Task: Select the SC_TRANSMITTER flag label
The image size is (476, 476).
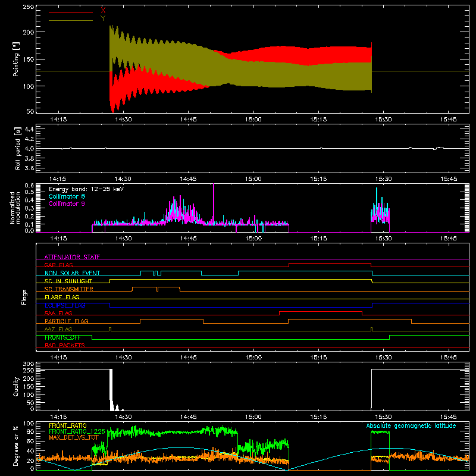Action: [69, 289]
